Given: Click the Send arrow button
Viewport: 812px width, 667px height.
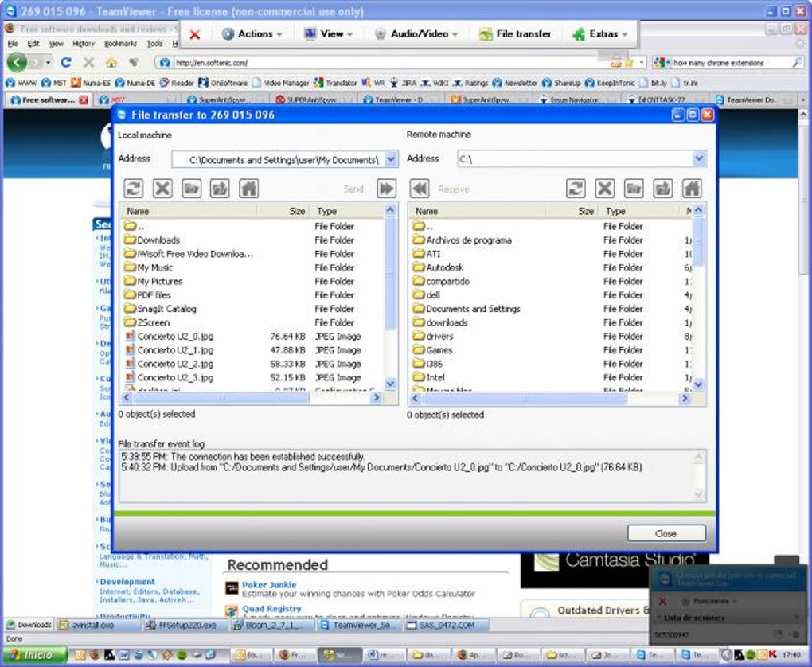Looking at the screenshot, I should click(x=386, y=189).
